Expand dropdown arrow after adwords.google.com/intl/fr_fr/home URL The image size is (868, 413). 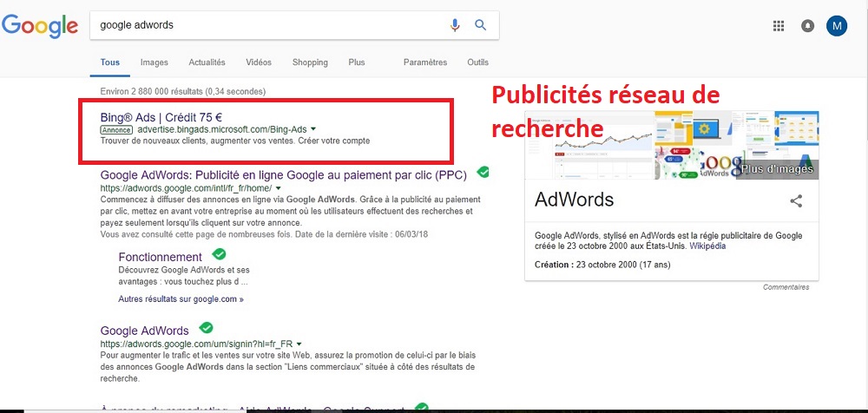click(x=279, y=187)
